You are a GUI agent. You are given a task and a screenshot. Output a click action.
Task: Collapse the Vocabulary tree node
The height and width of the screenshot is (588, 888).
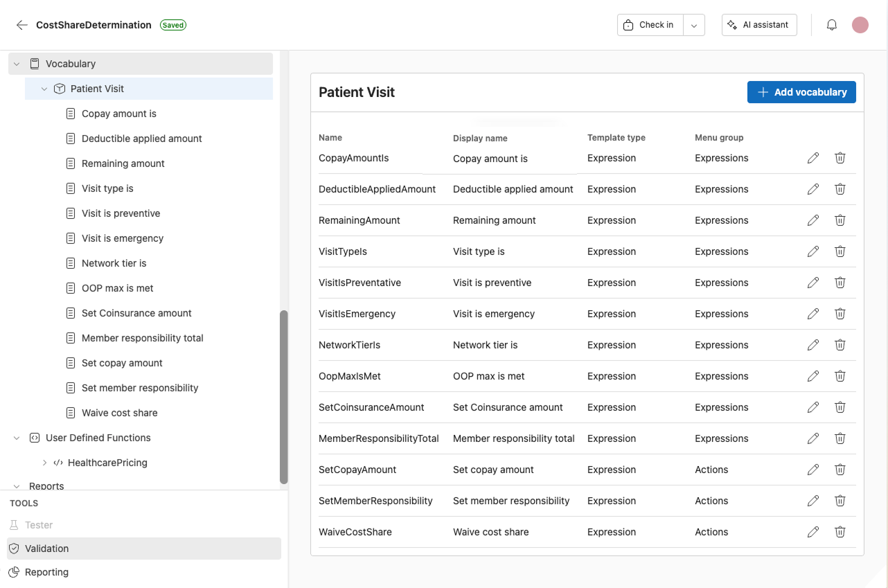pos(17,64)
